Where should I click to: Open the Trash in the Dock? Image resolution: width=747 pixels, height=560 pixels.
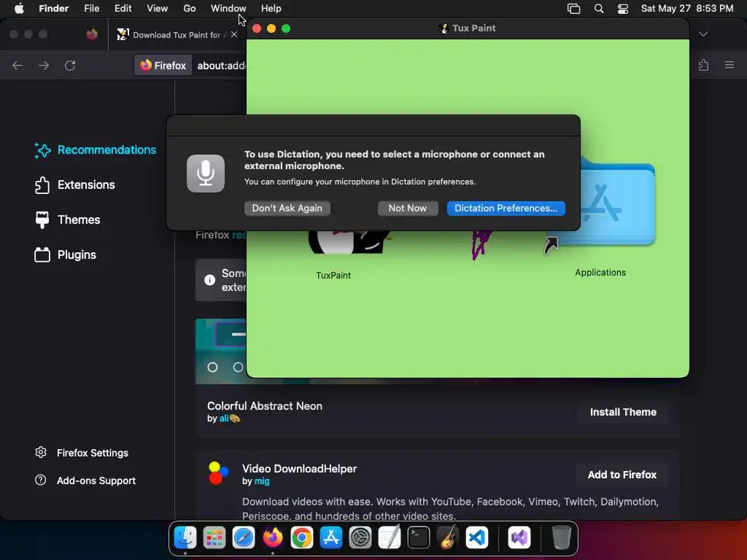tap(561, 537)
